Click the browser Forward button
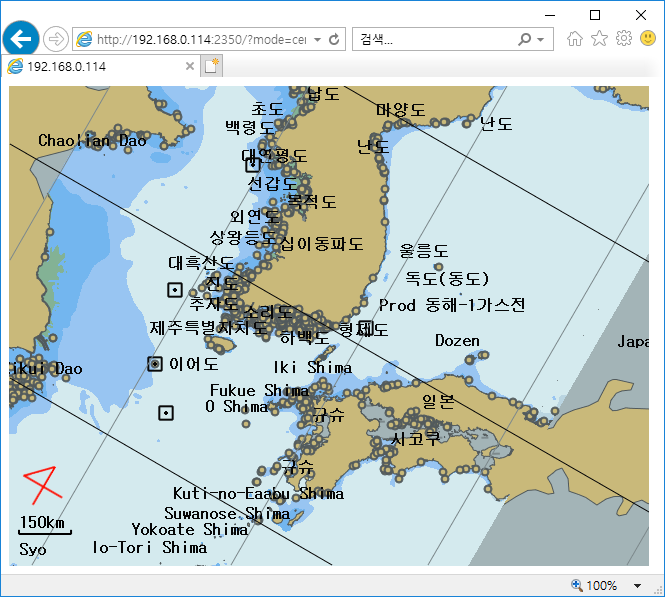This screenshot has height=597, width=665. click(x=56, y=39)
